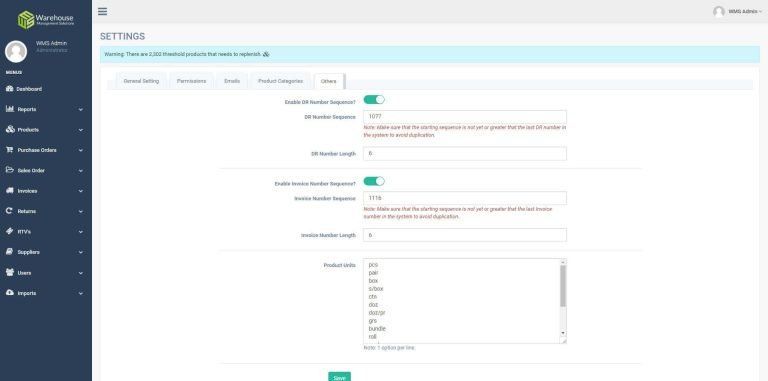Viewport: 768px width, 381px height.
Task: Click the DR Number Length field
Action: coord(465,154)
